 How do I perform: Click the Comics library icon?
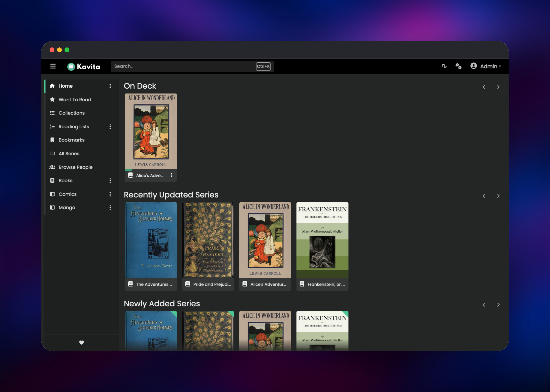[52, 194]
